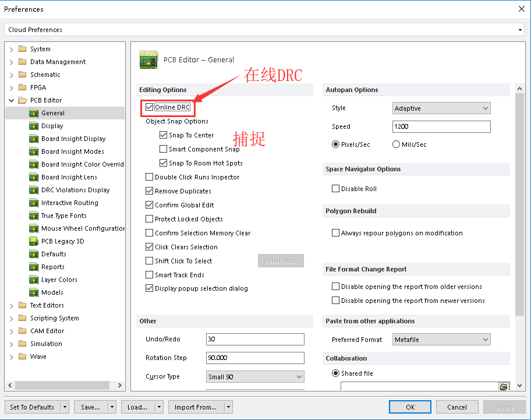Click the True Type Fonts icon
The height and width of the screenshot is (420, 531).
coord(34,216)
